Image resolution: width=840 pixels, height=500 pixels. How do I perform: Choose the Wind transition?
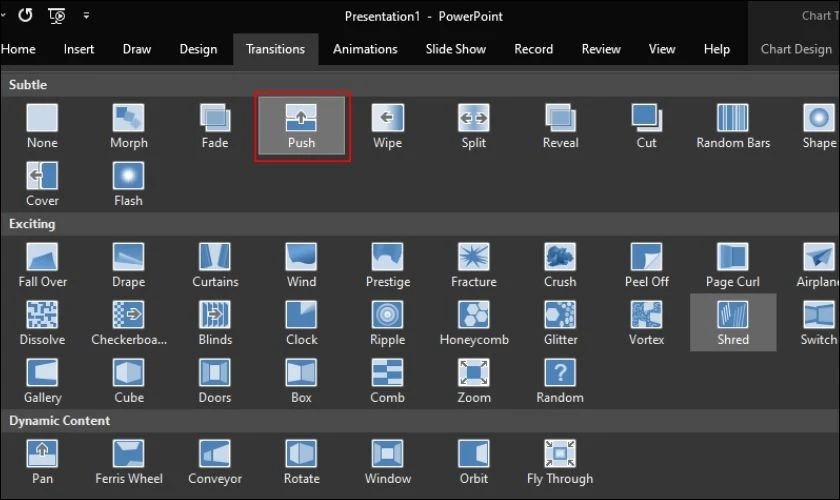[x=302, y=265]
